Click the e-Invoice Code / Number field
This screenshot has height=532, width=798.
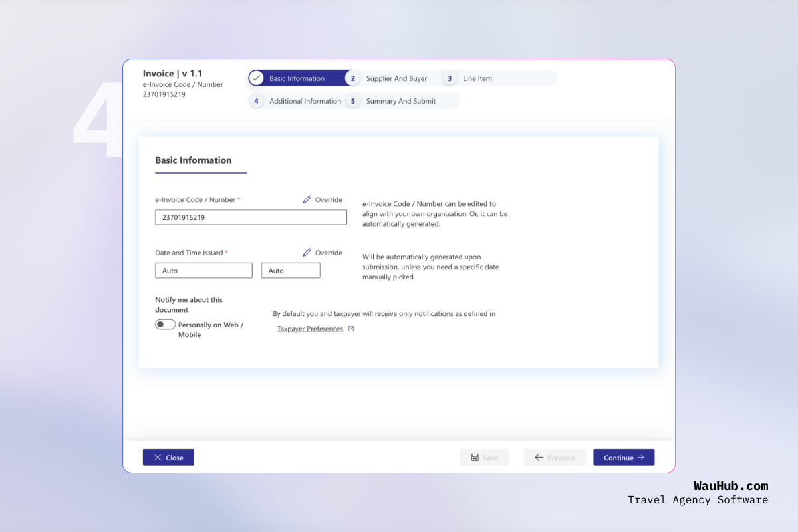point(251,217)
